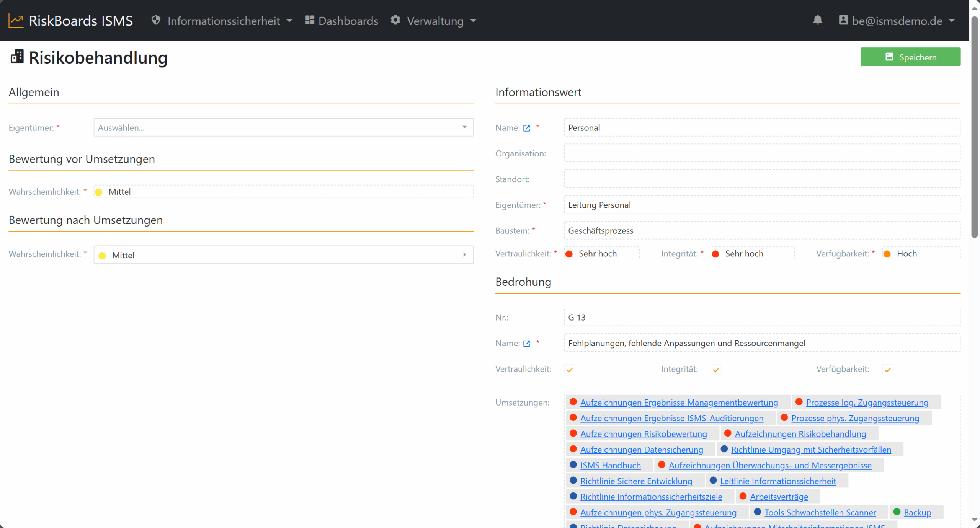Click the Risikobehandlung building icon in heading
The width and height of the screenshot is (980, 528).
tap(17, 57)
